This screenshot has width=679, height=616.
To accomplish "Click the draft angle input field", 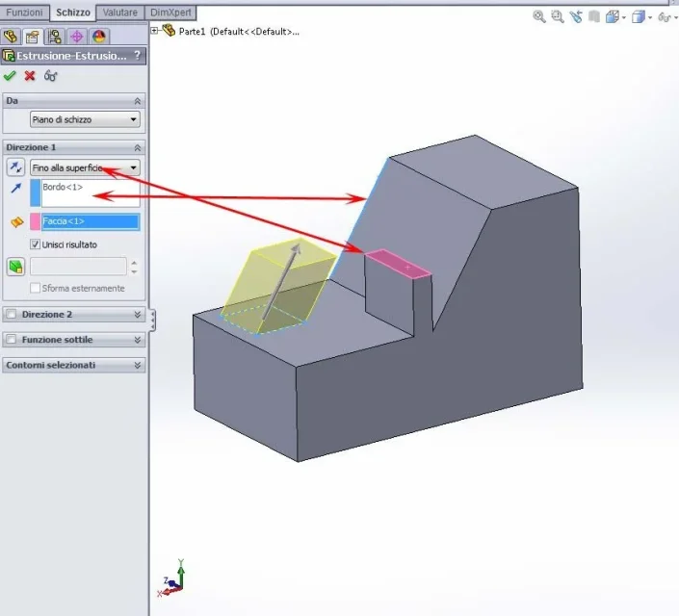I will click(x=78, y=267).
